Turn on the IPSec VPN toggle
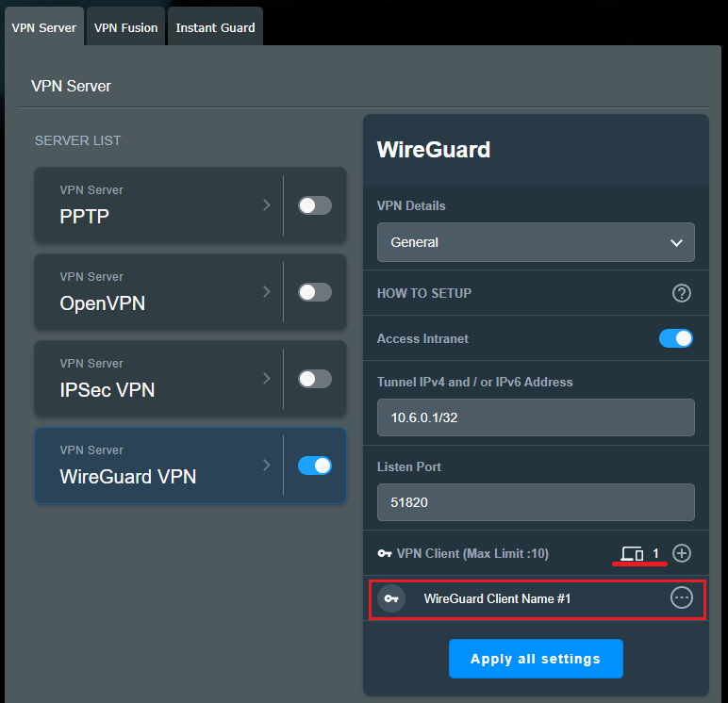Viewport: 728px width, 703px height. (x=315, y=379)
